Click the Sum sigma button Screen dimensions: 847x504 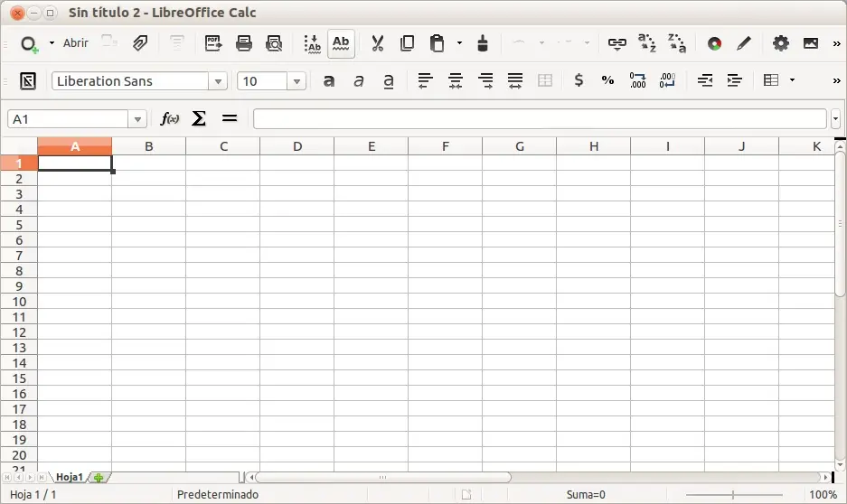coord(199,118)
